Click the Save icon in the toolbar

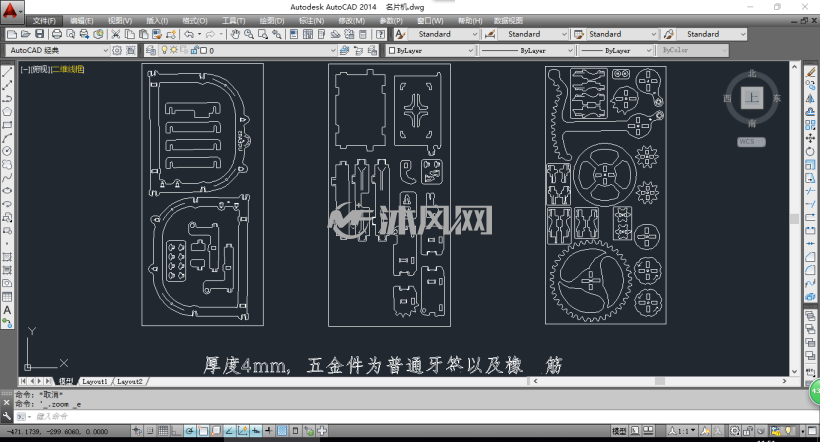pyautogui.click(x=39, y=34)
